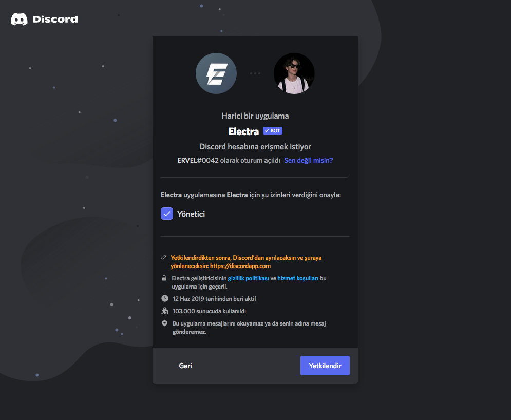This screenshot has height=420, width=511.
Task: Open the gizlilik politikası link
Action: (x=249, y=278)
